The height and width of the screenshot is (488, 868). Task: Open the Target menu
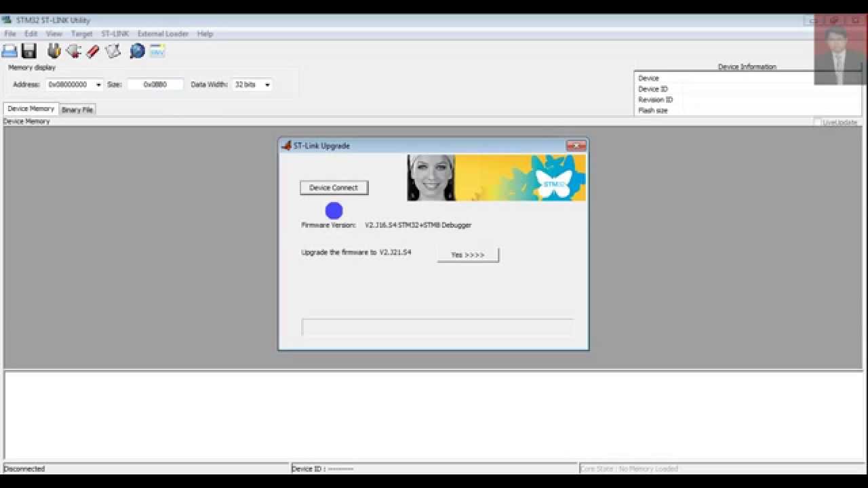click(81, 34)
